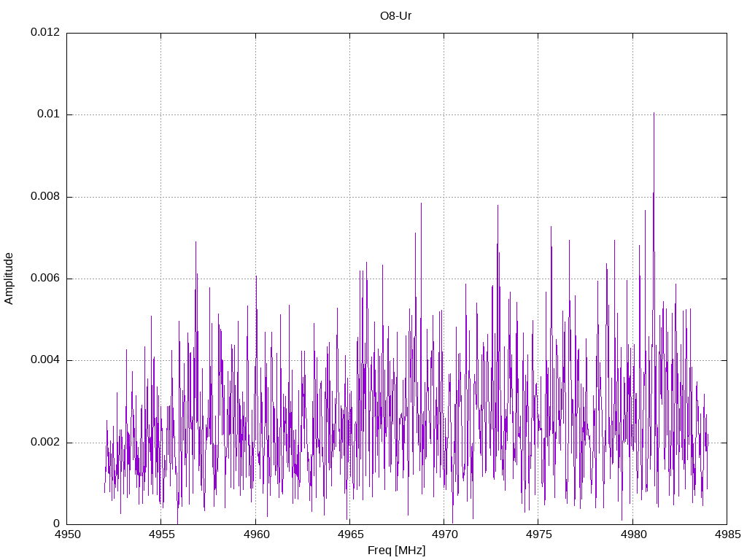The height and width of the screenshot is (560, 747).
Task: Click the 4960 x-axis tick label
Action: click(256, 534)
